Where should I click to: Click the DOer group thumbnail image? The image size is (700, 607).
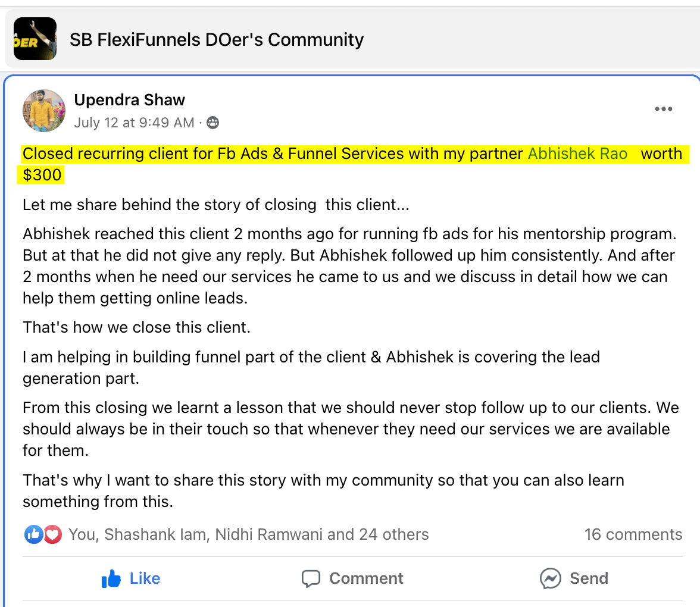[x=35, y=39]
